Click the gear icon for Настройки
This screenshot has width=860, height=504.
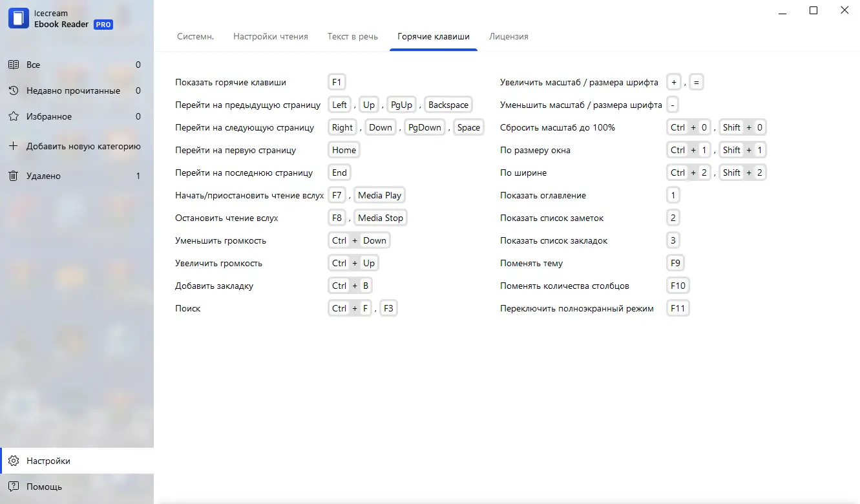13,461
